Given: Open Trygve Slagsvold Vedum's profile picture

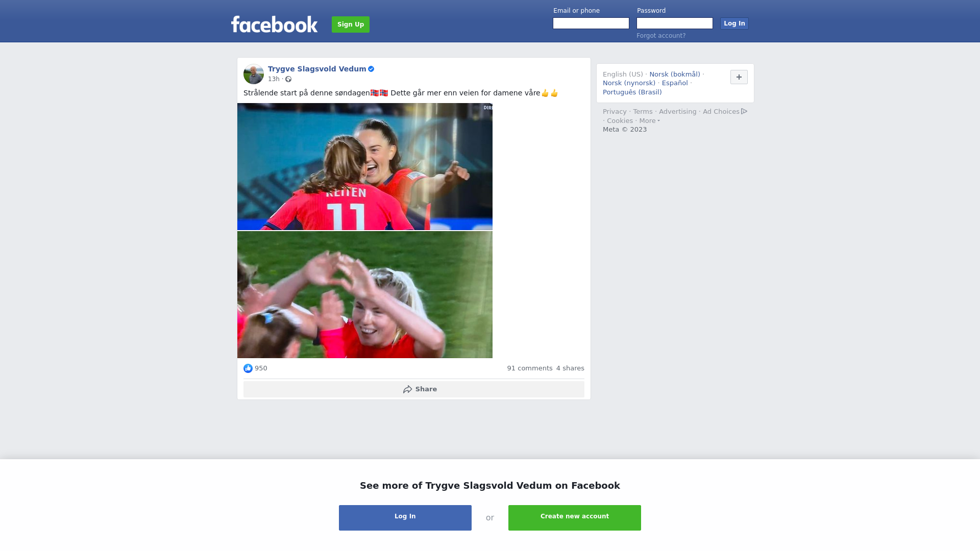Looking at the screenshot, I should click(254, 74).
